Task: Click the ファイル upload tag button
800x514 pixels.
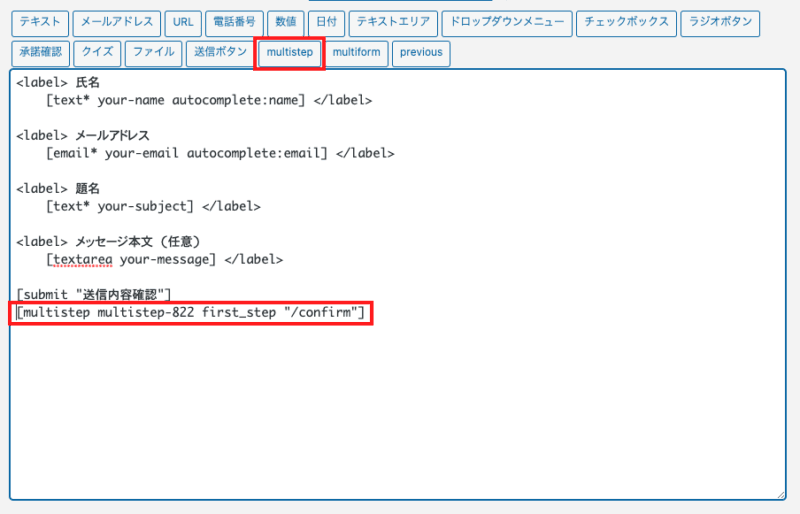Action: click(153, 53)
